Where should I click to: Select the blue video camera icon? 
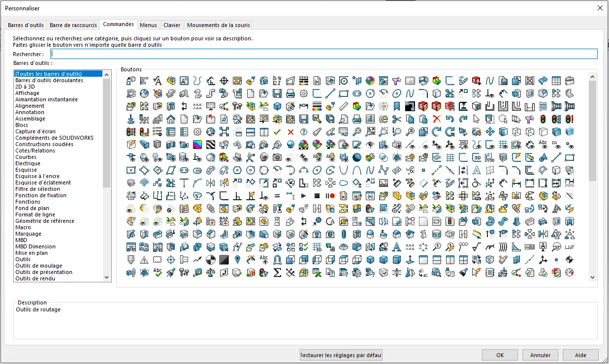[x=184, y=145]
